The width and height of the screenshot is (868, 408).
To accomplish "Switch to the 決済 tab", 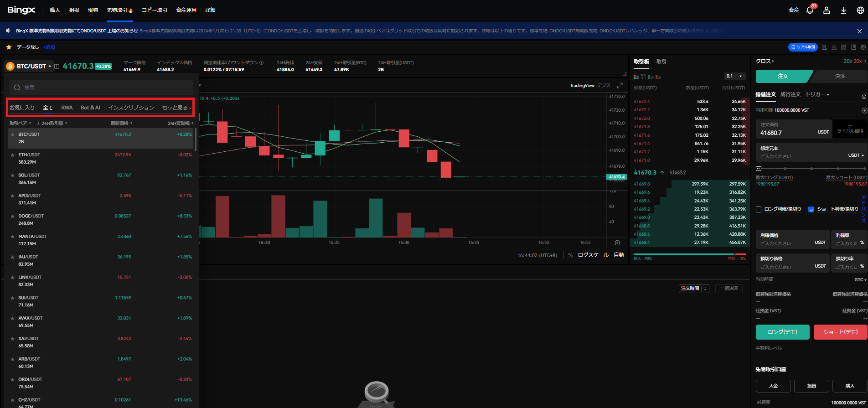I will [x=840, y=76].
